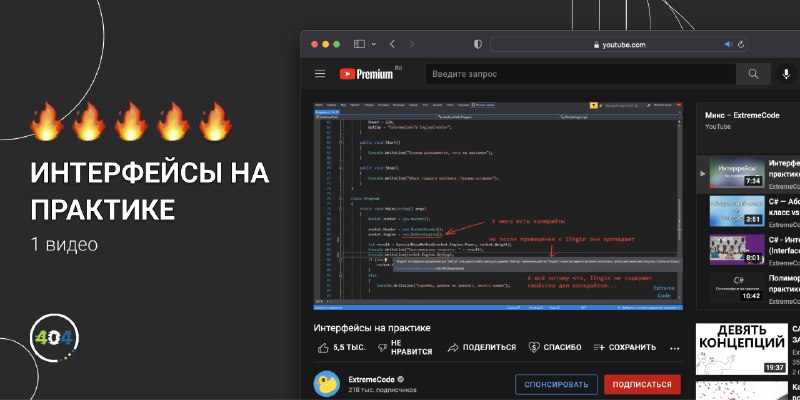
Task: Reload the page in Safari
Action: pyautogui.click(x=741, y=44)
